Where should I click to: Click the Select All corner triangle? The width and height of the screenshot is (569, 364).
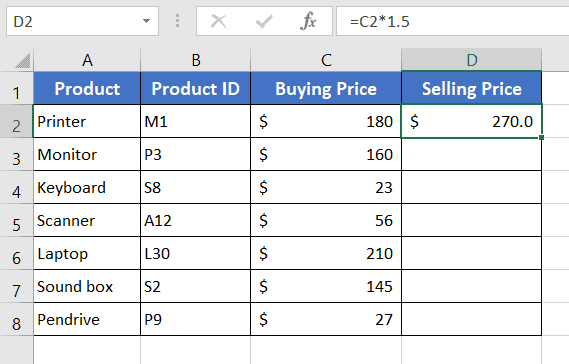click(22, 60)
